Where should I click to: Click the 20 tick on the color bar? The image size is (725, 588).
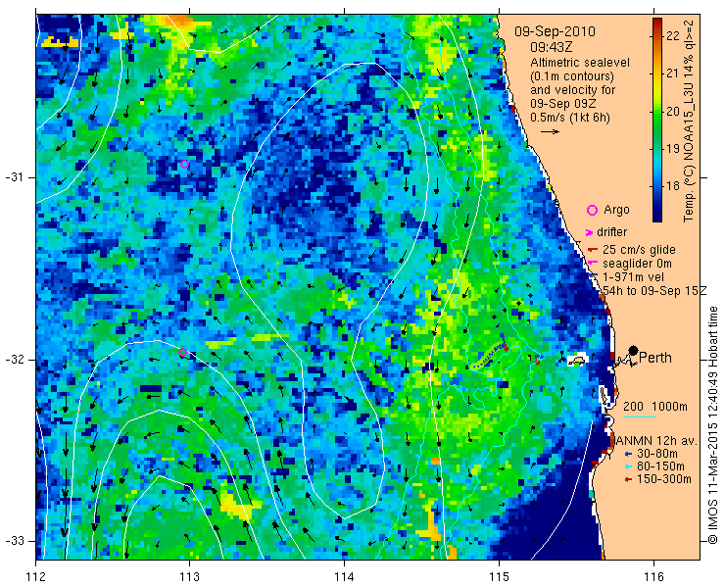point(673,111)
